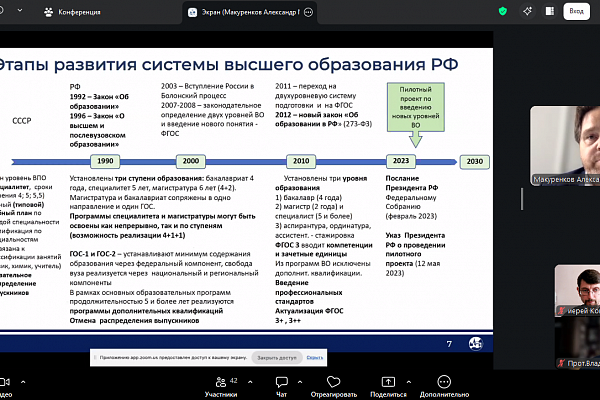Screen dimensions: 600x400
Task: Click the 2030 timeline marker
Action: coord(474,162)
